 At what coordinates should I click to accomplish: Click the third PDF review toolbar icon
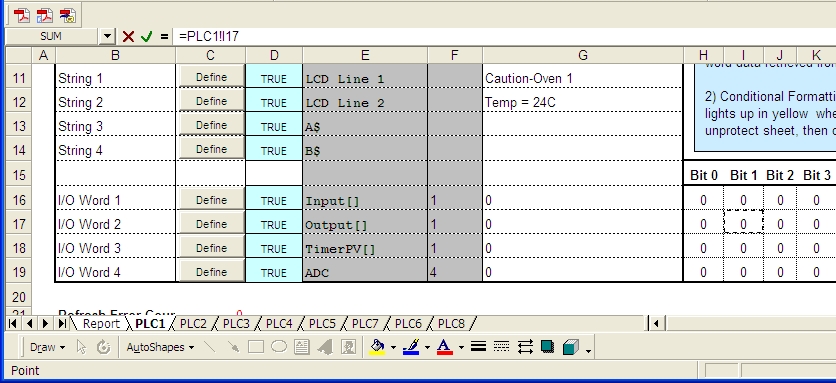[x=68, y=15]
